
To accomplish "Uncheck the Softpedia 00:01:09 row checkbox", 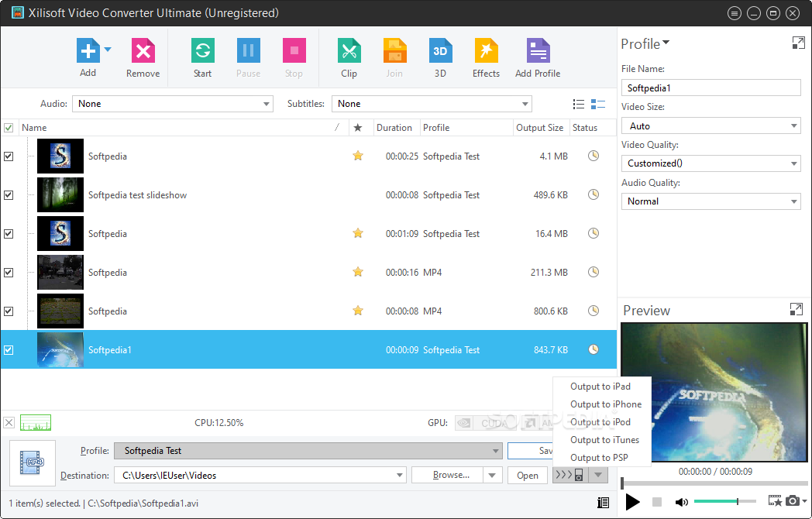I will [x=9, y=234].
